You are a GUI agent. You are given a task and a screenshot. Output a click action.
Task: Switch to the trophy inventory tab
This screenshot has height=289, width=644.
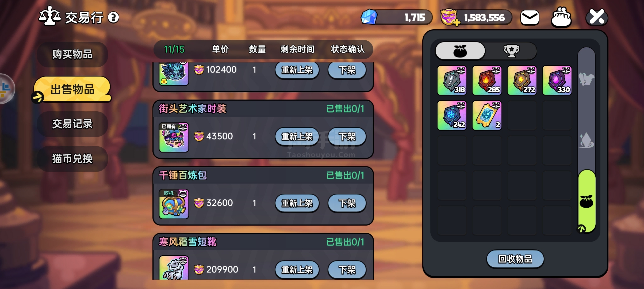511,51
